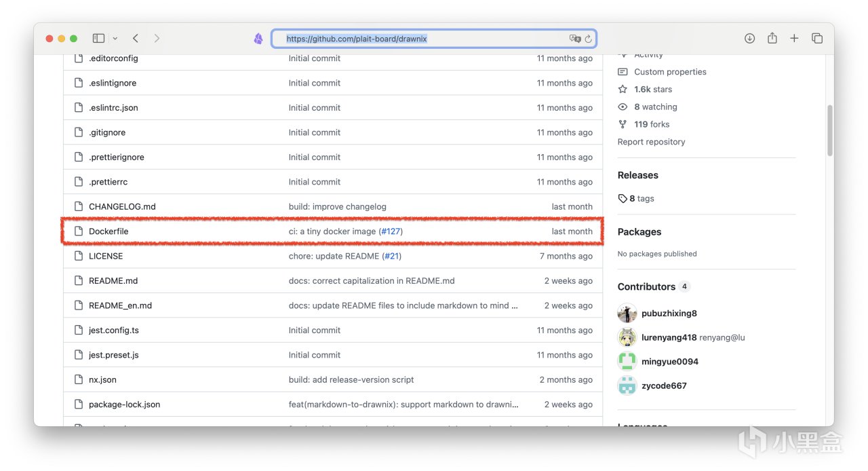This screenshot has height=471, width=868.
Task: Open the LICENSE file
Action: [106, 256]
